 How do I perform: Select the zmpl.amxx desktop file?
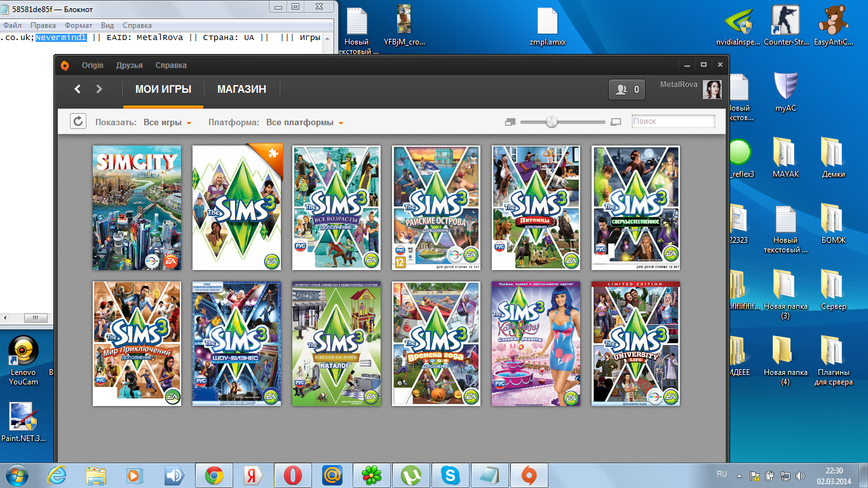[x=547, y=27]
